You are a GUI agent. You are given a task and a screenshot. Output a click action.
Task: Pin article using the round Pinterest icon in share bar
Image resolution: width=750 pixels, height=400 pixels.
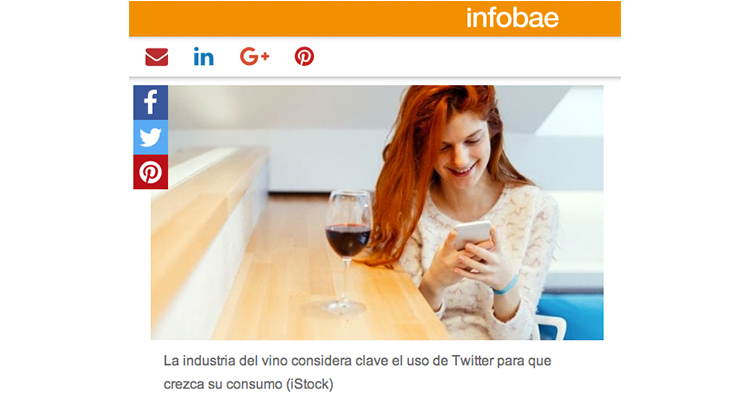pos(304,56)
